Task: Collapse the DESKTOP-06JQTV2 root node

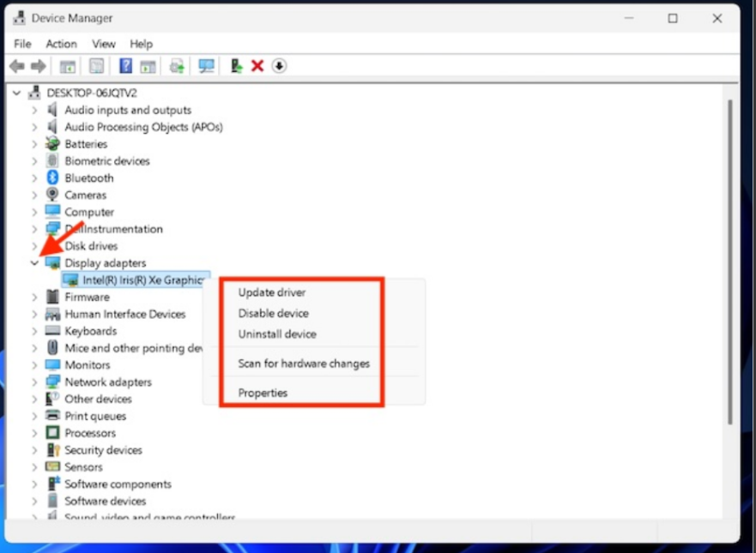Action: [x=17, y=93]
